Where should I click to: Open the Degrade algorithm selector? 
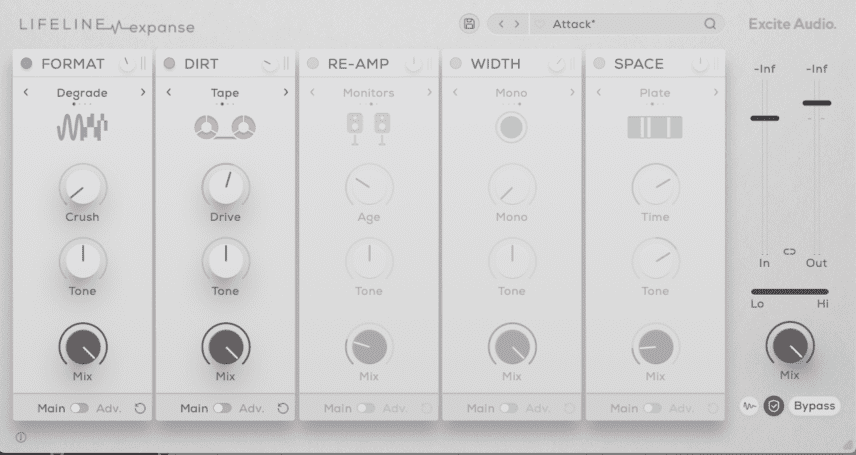click(x=82, y=93)
